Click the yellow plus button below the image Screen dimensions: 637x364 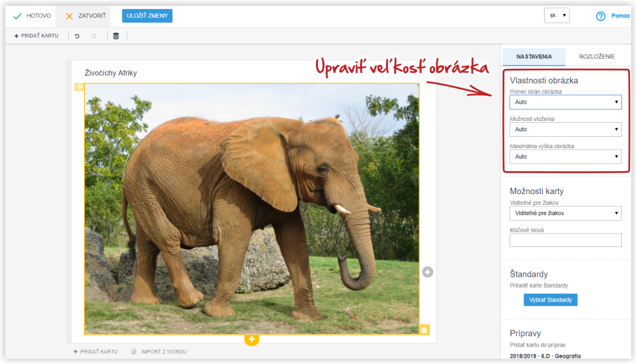(252, 340)
